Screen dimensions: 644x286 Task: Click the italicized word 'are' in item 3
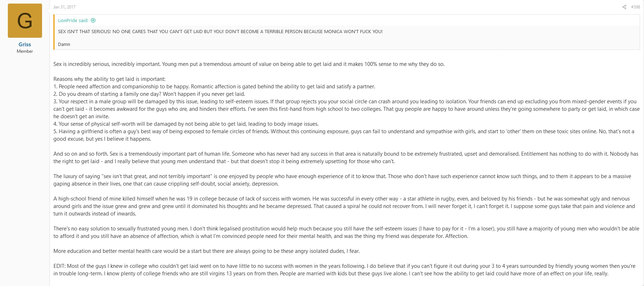[x=183, y=109]
